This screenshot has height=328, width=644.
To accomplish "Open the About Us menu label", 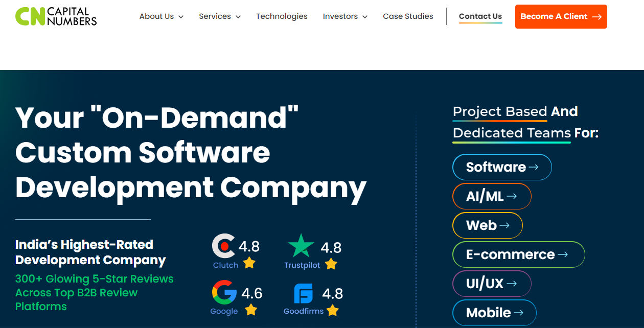I will click(x=156, y=16).
